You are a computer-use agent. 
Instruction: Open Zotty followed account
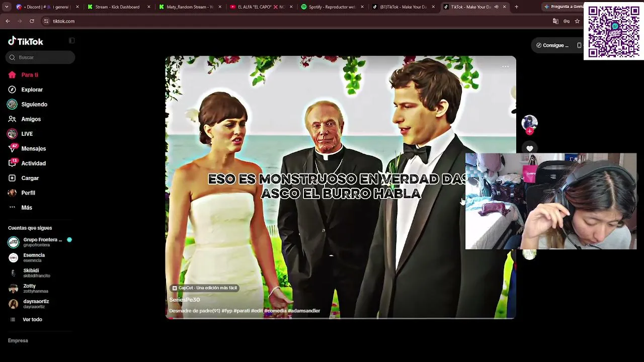(x=40, y=288)
